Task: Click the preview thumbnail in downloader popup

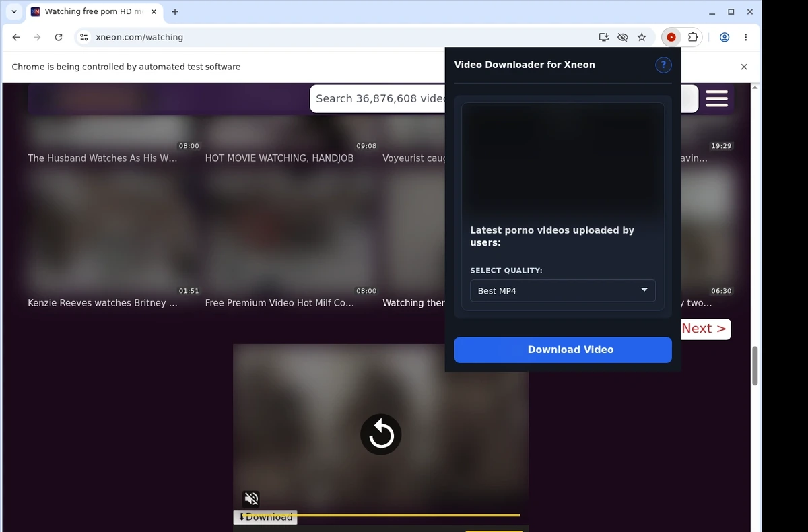Action: [563, 160]
